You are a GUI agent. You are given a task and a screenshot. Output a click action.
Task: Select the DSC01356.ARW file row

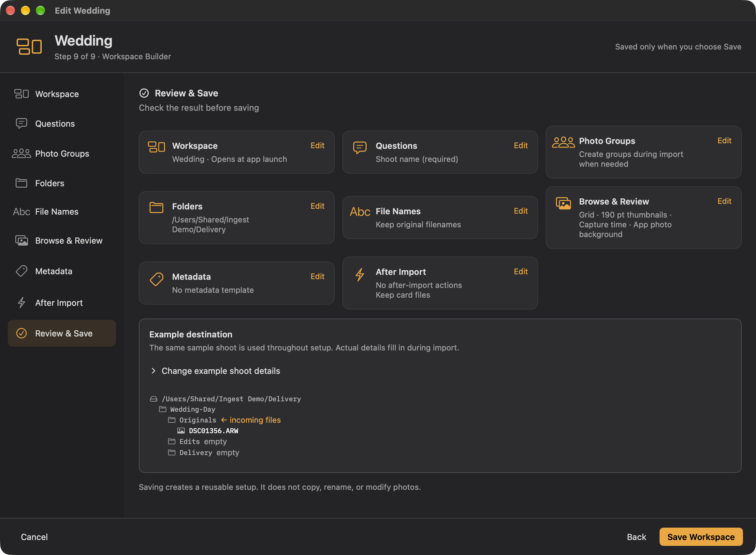[208, 431]
